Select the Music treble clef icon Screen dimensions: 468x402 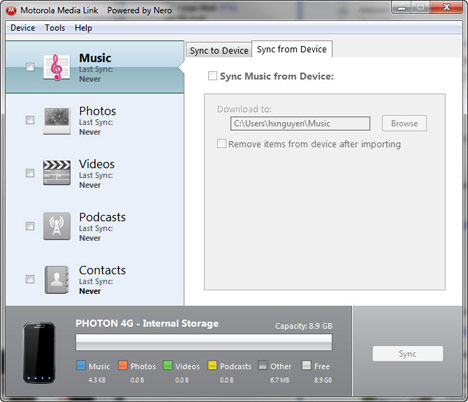tap(57, 67)
